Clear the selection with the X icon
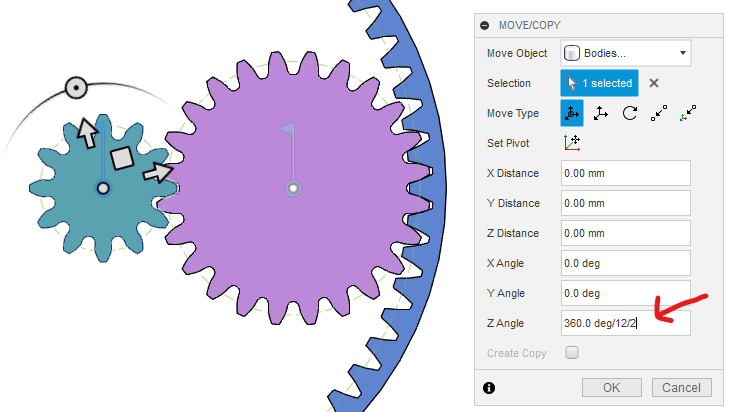 tap(654, 84)
